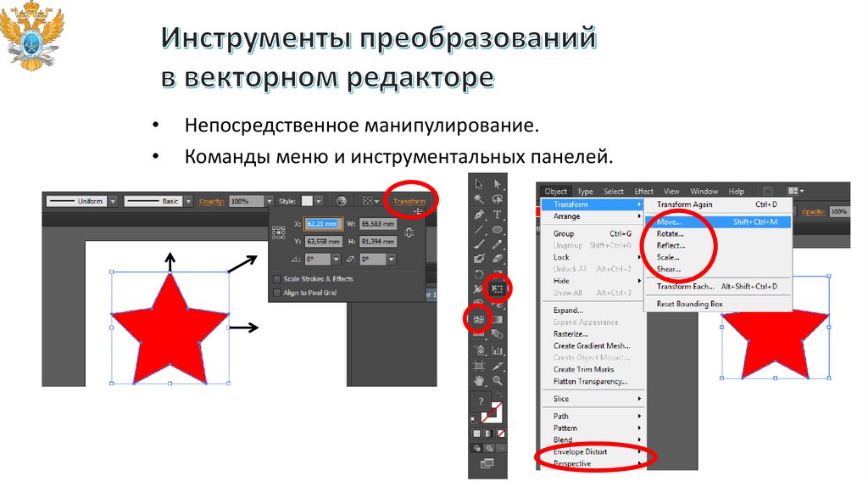This screenshot has height=487, width=868.
Task: Choose Reflect... from Transform submenu
Action: (x=718, y=245)
